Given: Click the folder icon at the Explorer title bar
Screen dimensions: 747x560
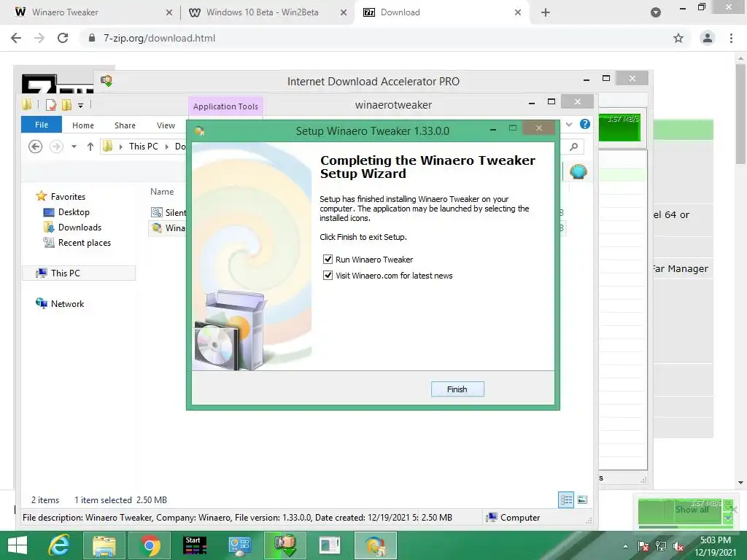Looking at the screenshot, I should coord(27,105).
